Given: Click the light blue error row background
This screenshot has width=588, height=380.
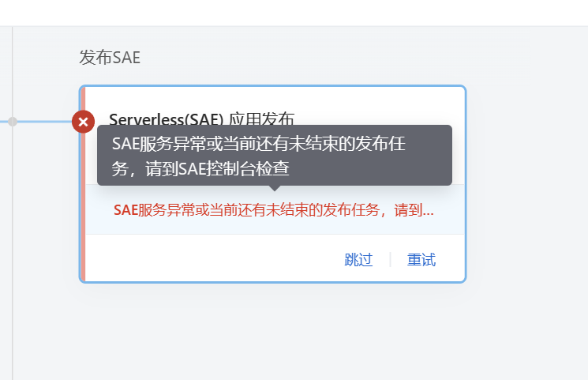Looking at the screenshot, I should [x=275, y=209].
